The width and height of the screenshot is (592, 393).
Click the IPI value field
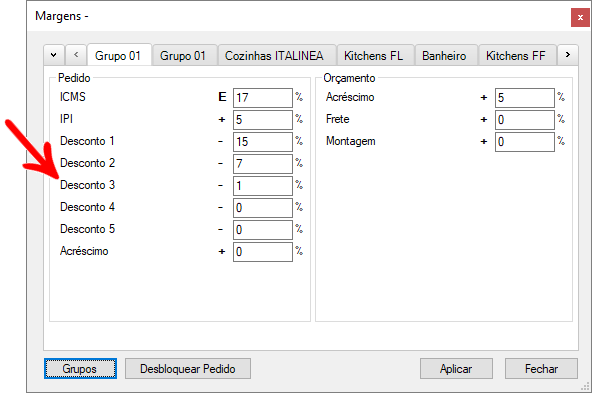click(x=263, y=120)
